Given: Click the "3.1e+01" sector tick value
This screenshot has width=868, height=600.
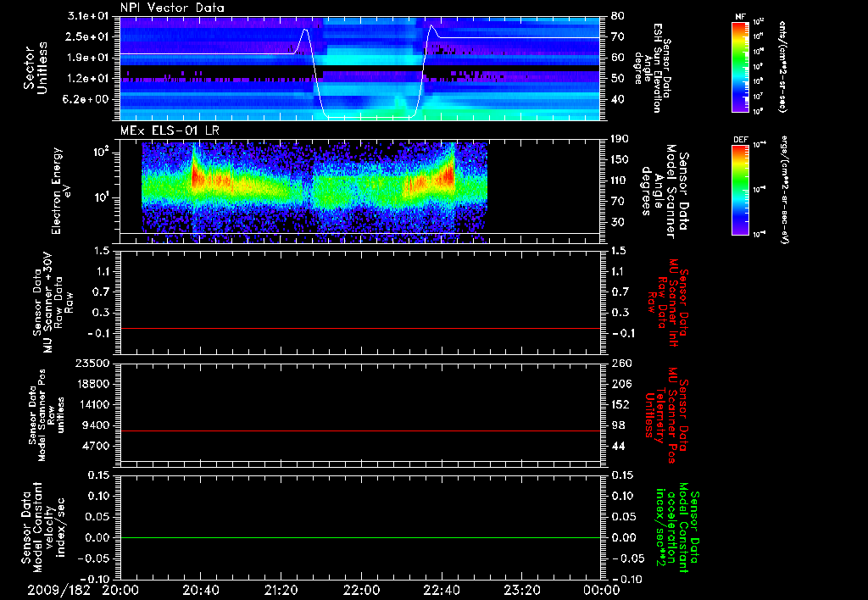Looking at the screenshot, I should 88,16.
